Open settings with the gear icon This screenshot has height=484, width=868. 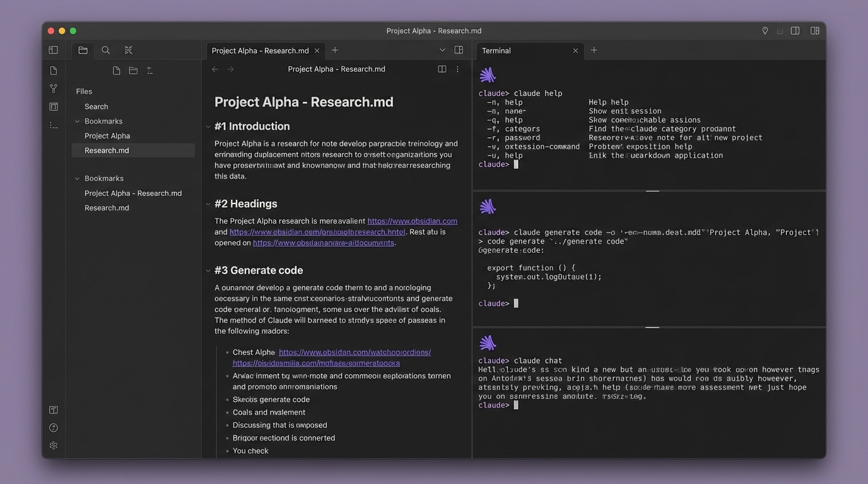tap(54, 446)
